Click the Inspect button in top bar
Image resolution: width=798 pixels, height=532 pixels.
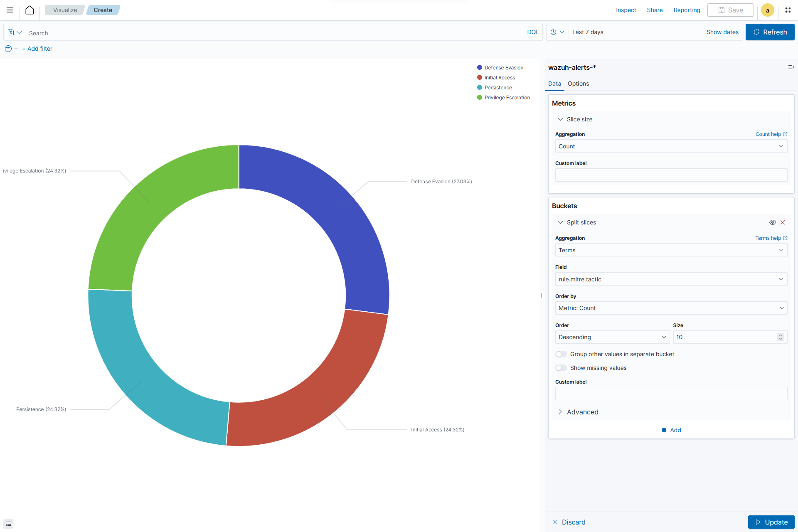click(x=626, y=10)
